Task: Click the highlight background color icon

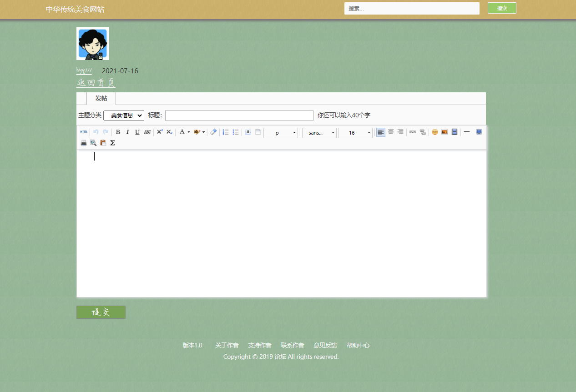Action: click(x=197, y=132)
